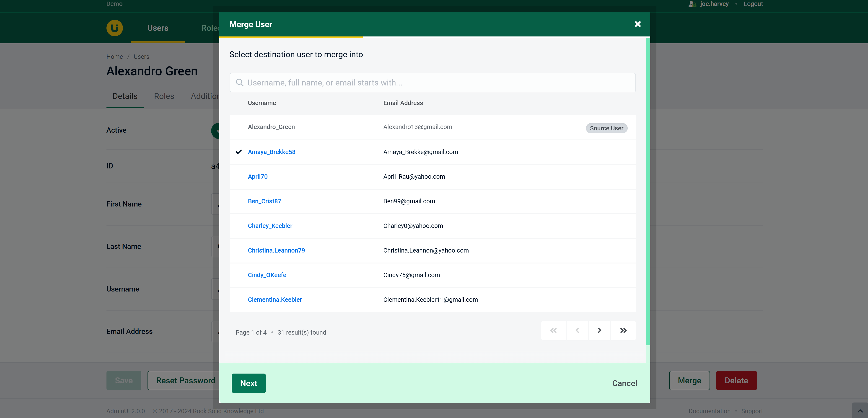The width and height of the screenshot is (868, 418).
Task: Close the Merge User dialog with the X icon
Action: [637, 24]
